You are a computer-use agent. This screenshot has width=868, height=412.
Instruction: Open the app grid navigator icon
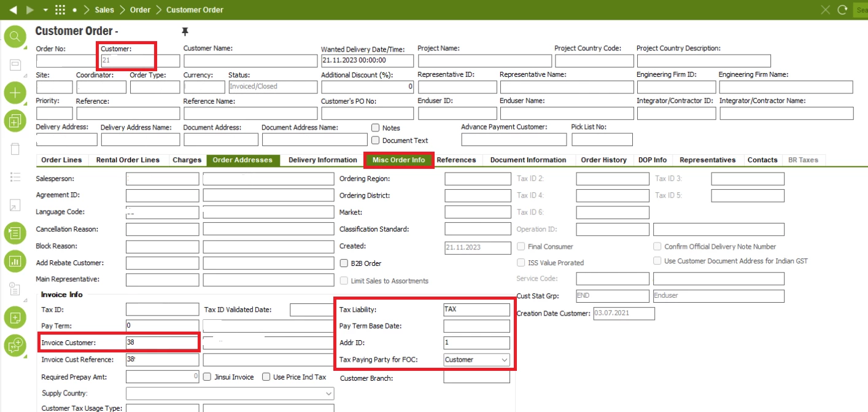pyautogui.click(x=60, y=10)
